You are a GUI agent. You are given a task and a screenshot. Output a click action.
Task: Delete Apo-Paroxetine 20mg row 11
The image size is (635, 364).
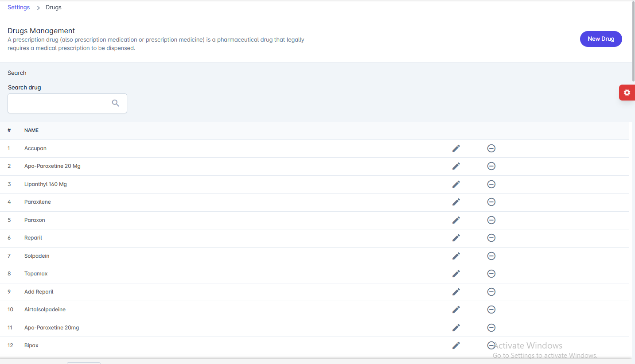click(x=491, y=328)
